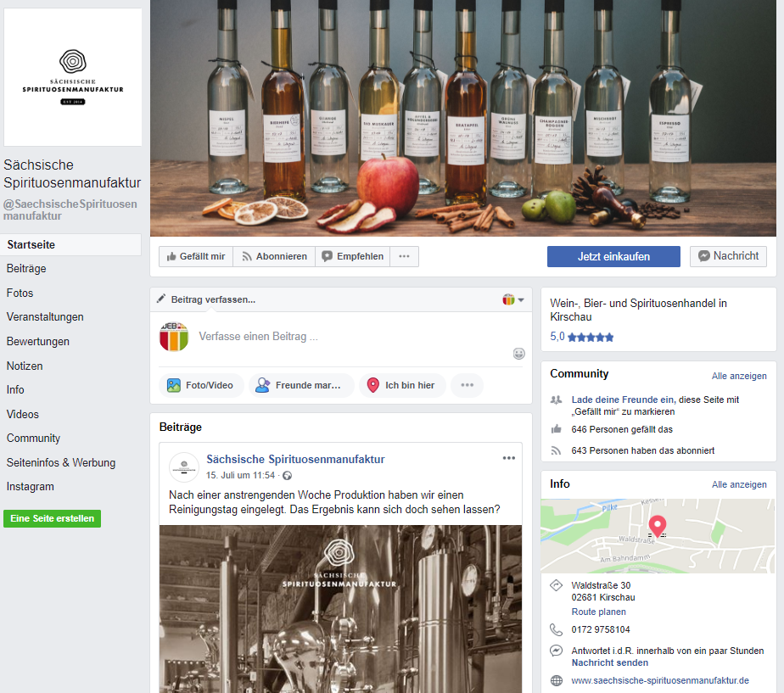Open more page actions beside Empfehlen

pyautogui.click(x=404, y=256)
